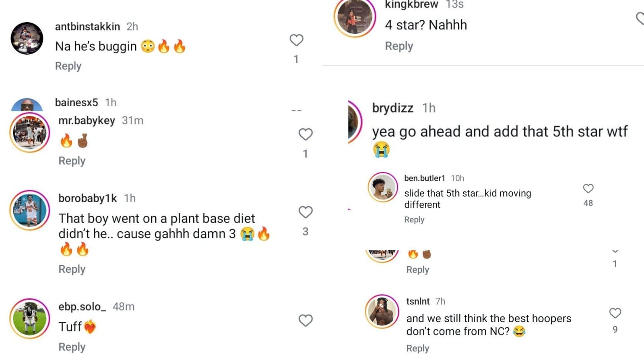Like tsnlnt's comment about NC hoopers
The width and height of the screenshot is (644, 362).
point(615,313)
